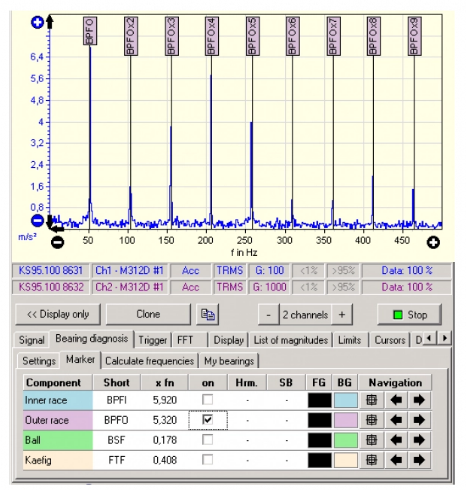Enable the BSF Ball marker checkbox

coord(208,440)
